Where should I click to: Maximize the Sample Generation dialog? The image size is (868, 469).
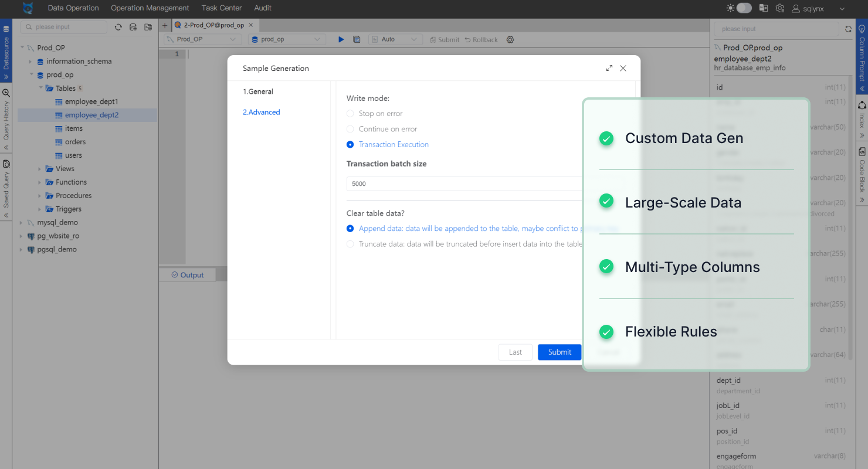click(609, 68)
